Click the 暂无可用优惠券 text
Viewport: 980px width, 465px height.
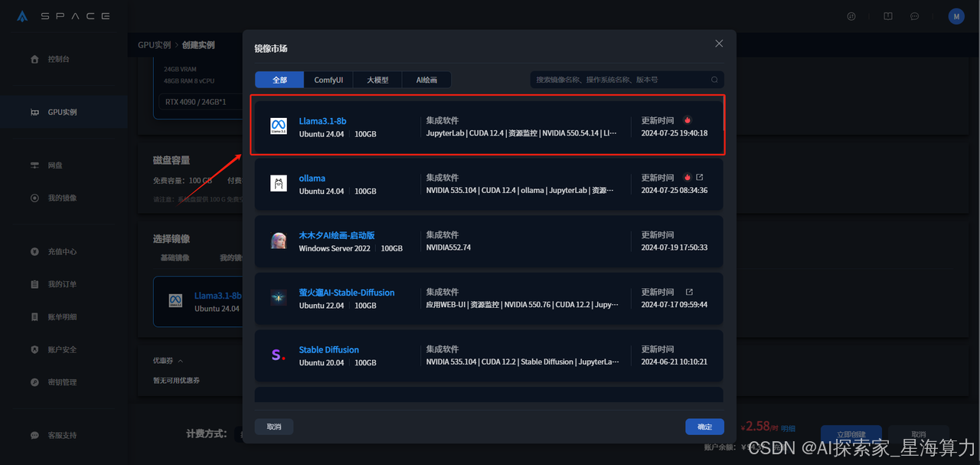[176, 381]
